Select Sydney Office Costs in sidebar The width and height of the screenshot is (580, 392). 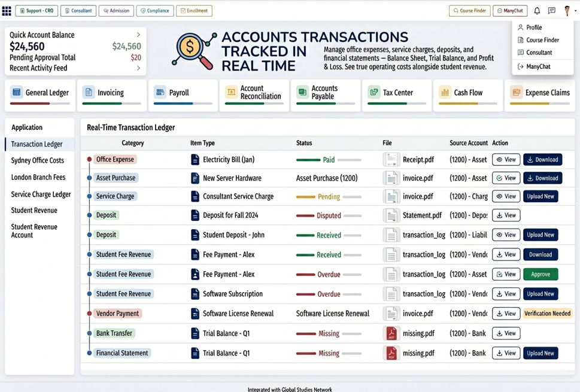click(38, 160)
